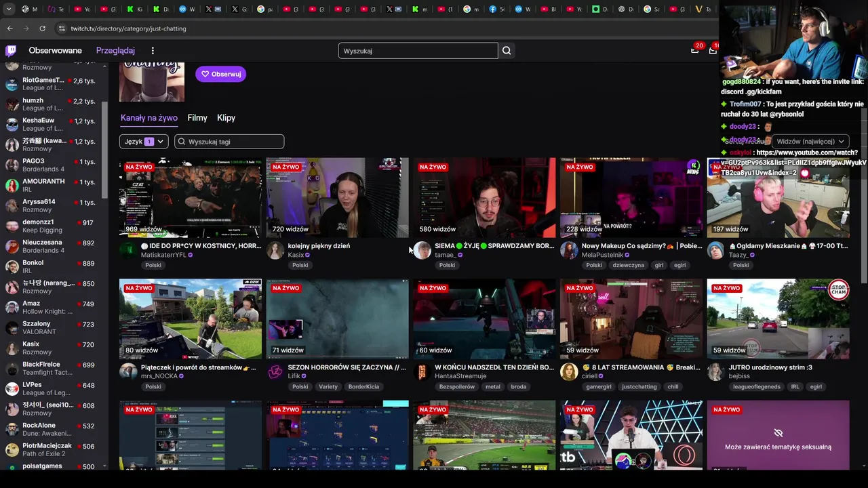Click the sidebar channel list scrollbar
This screenshot has height=488, width=868.
coord(104,150)
